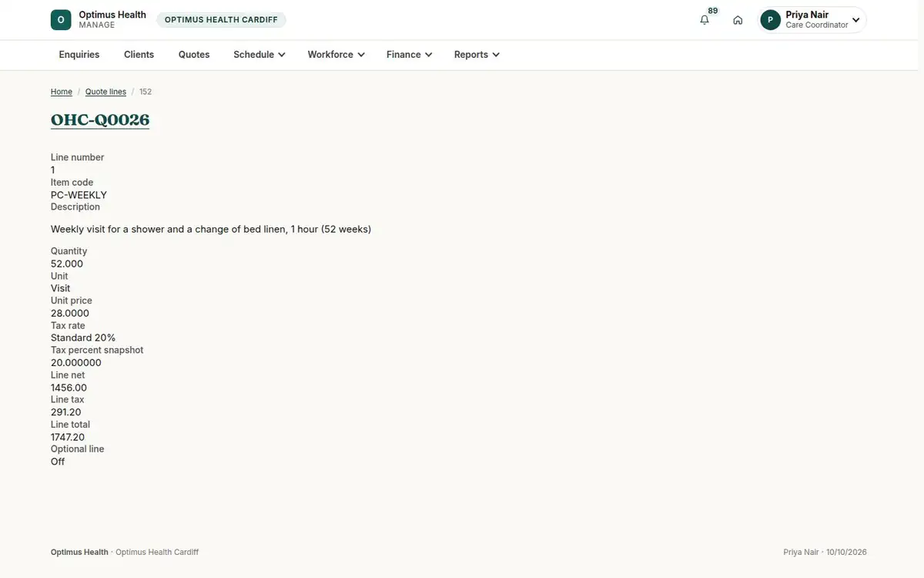Open the Schedule dropdown menu
The height and width of the screenshot is (578, 924).
[259, 55]
